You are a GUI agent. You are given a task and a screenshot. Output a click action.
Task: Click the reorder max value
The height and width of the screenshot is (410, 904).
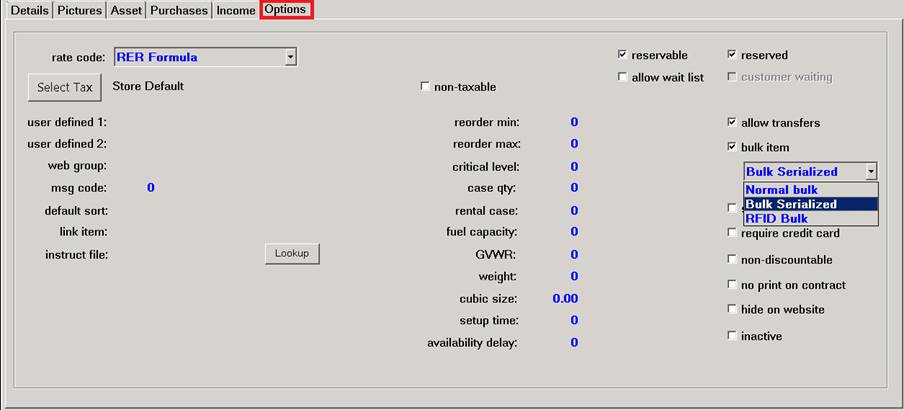[574, 144]
